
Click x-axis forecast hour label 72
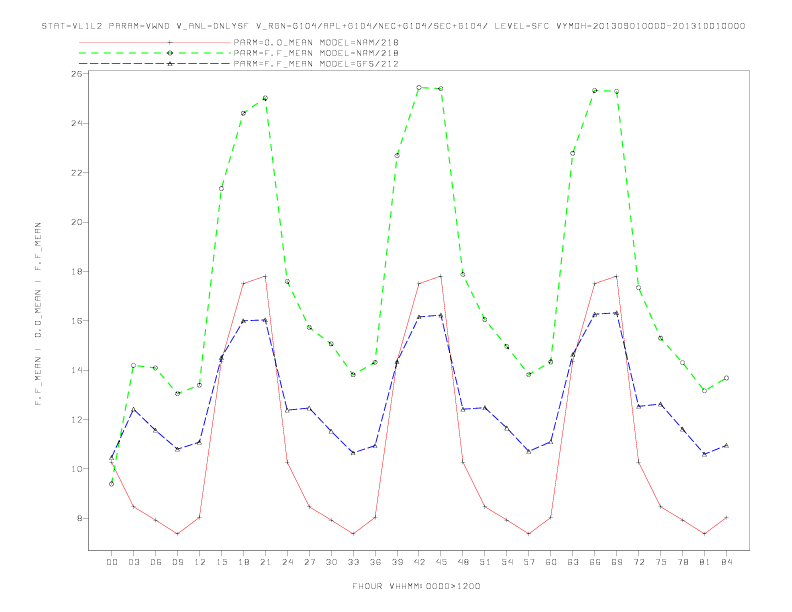tap(638, 562)
